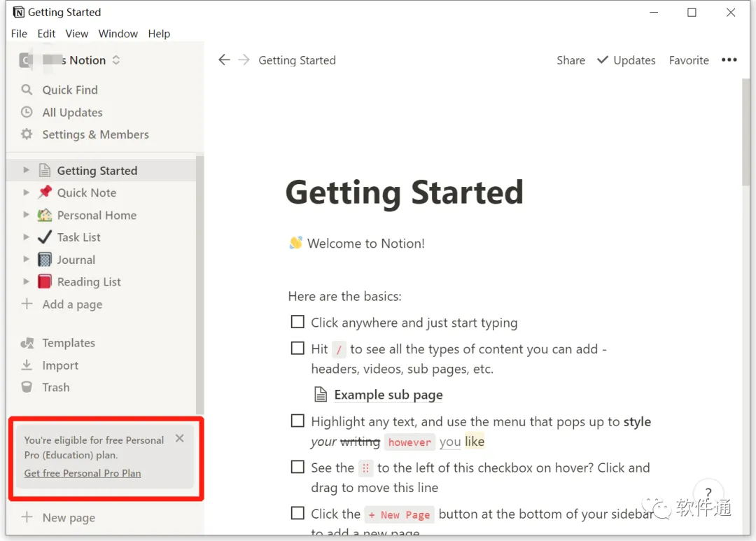Go forward with the right arrow
The width and height of the screenshot is (756, 541).
[244, 59]
